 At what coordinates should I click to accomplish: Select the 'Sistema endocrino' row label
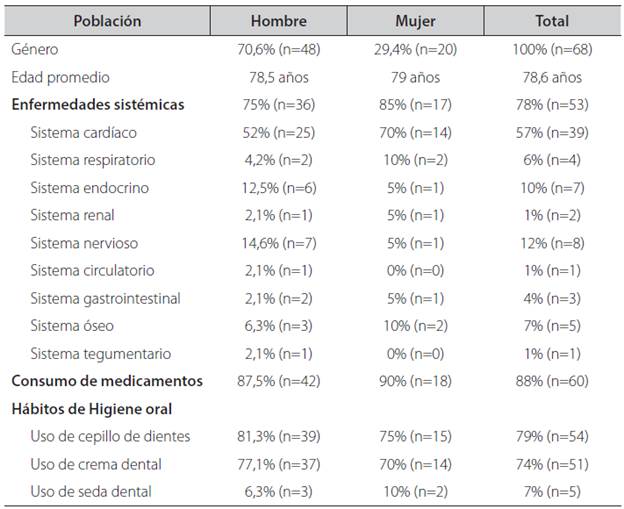pos(88,187)
